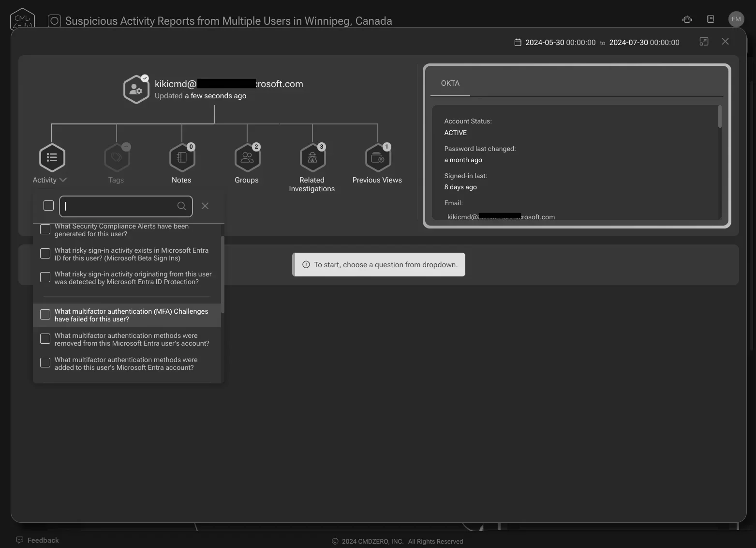Check MFA Challenges failed question
756x548 pixels.
45,315
